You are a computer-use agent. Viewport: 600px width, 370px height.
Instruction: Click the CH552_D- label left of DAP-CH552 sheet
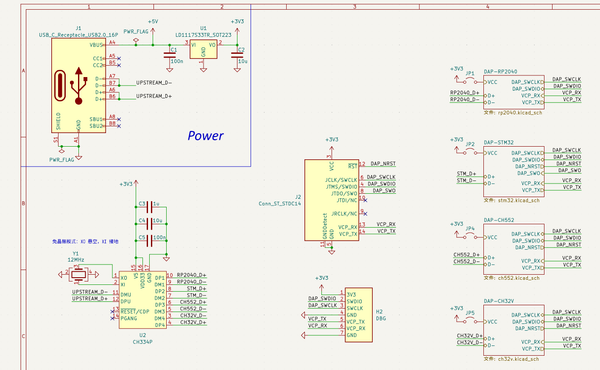pos(466,261)
